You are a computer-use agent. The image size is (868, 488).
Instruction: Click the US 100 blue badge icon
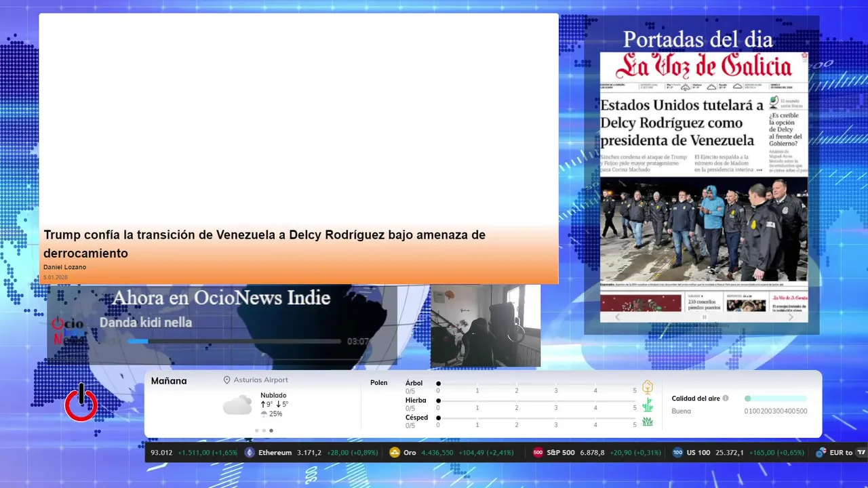pos(677,453)
